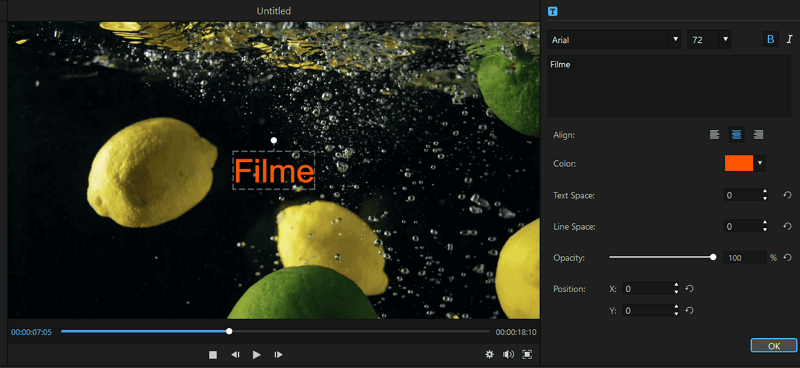Click the Opacity 100 percent field
The image size is (800, 368).
[745, 258]
